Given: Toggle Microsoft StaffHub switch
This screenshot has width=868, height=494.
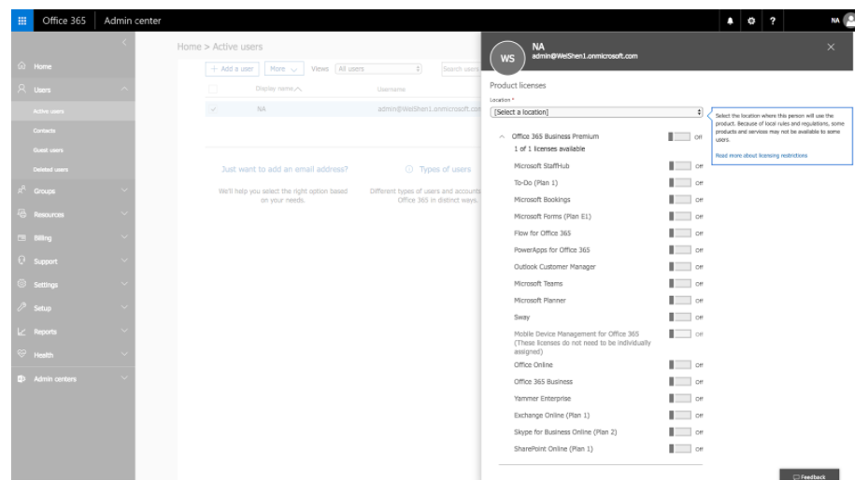Looking at the screenshot, I should tap(680, 166).
